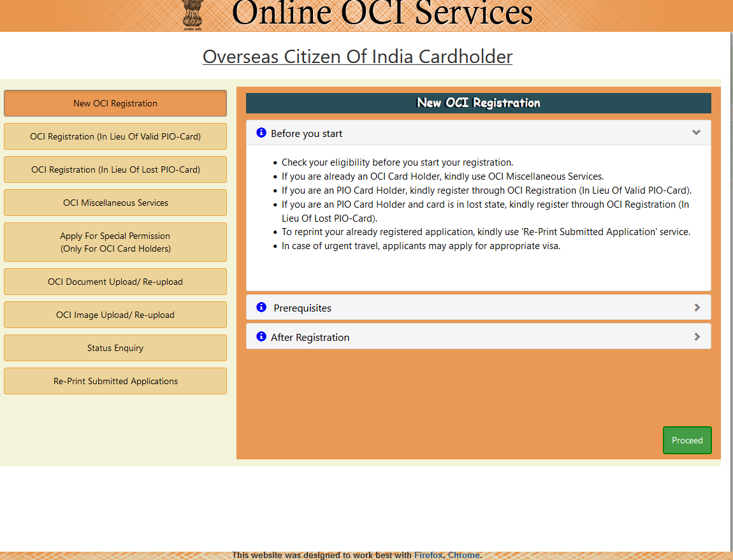Viewport: 733px width, 560px height.
Task: Click info icon beside After Registration
Action: [x=261, y=336]
